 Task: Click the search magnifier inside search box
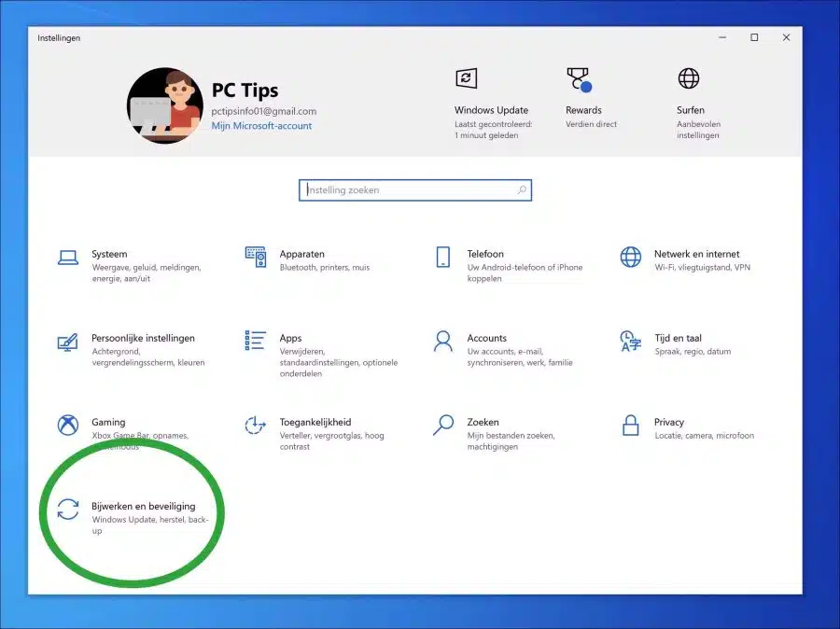(522, 189)
